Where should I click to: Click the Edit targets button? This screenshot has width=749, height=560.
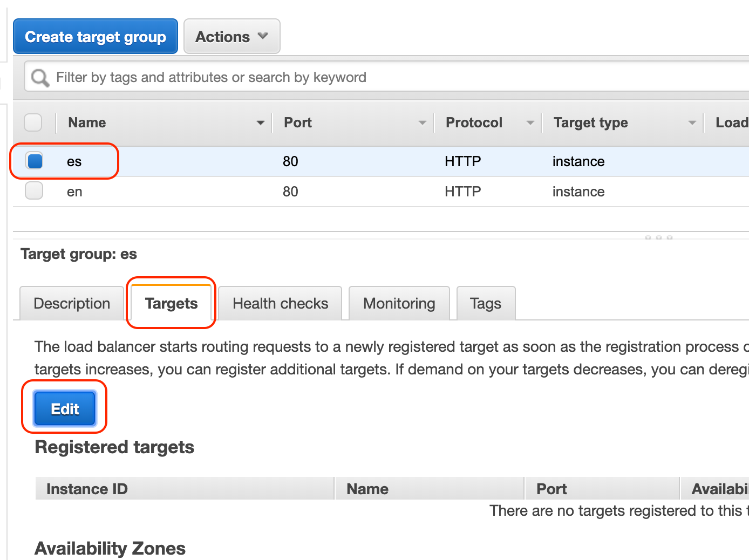click(65, 409)
